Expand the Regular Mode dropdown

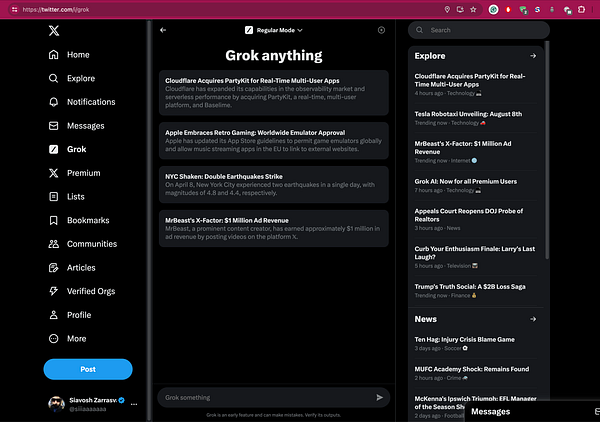274,30
